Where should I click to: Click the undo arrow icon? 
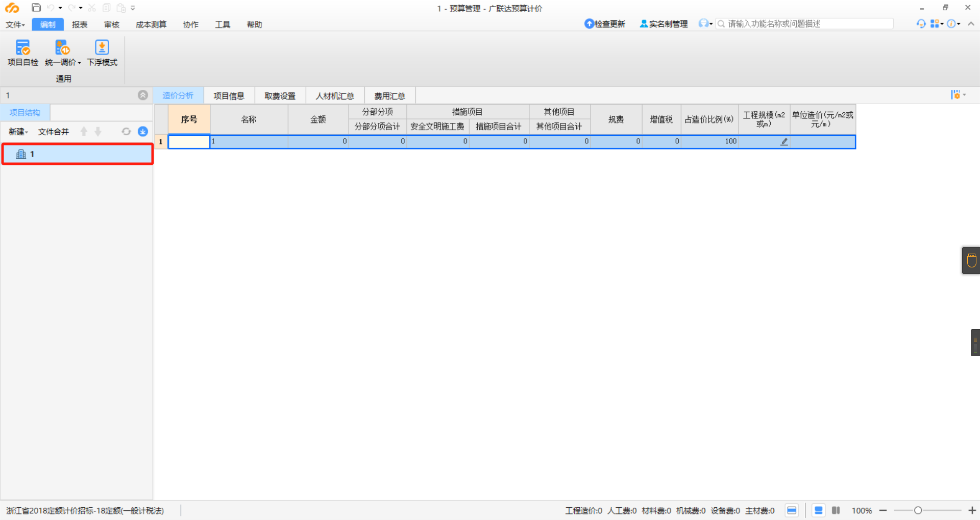[x=51, y=8]
